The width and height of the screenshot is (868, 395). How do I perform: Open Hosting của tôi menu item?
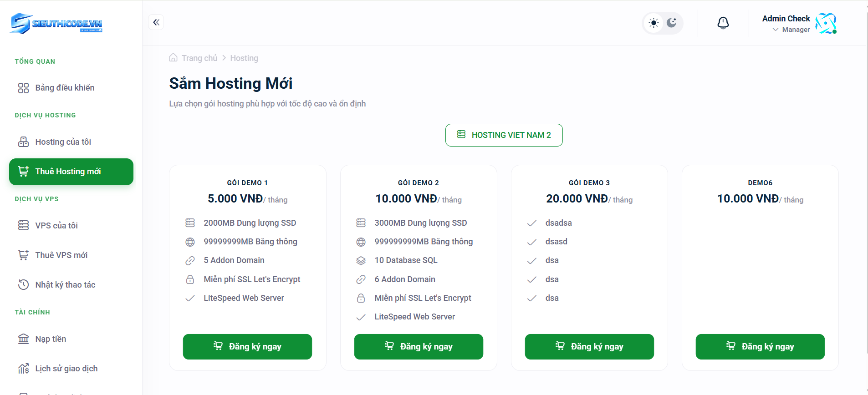[63, 142]
